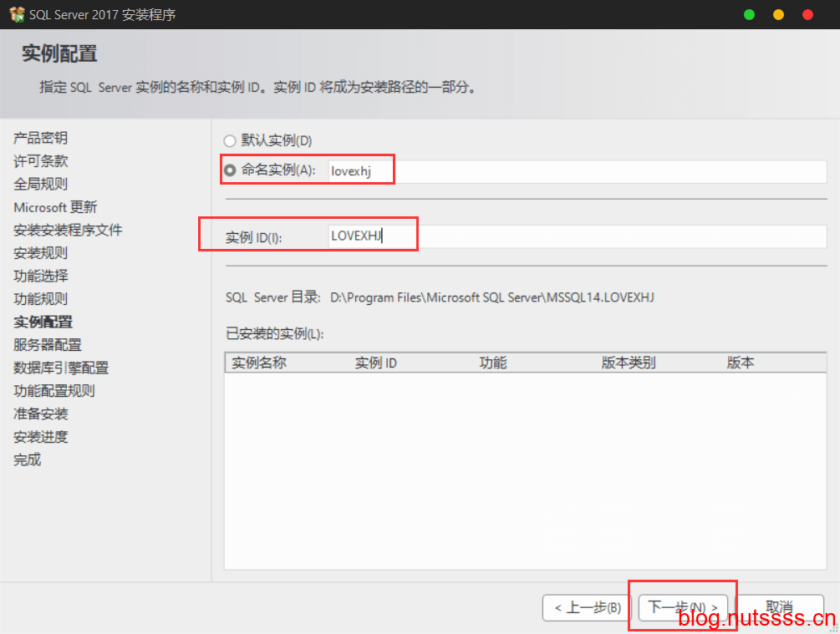Go to the 准备安装 step
Screen dimensions: 840x634
pos(41,414)
